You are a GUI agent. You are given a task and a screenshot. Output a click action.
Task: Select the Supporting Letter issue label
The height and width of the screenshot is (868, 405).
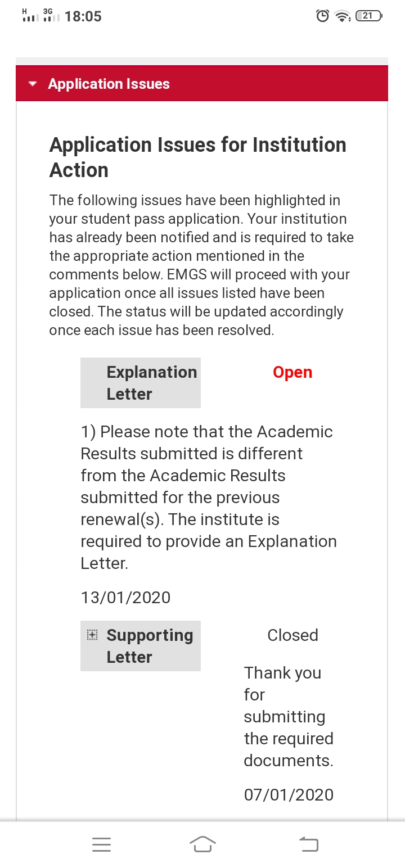(150, 646)
